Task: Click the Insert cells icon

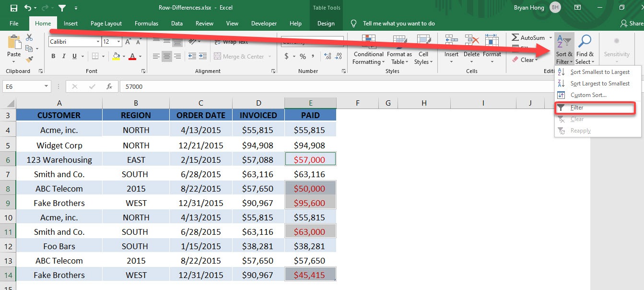Action: coord(451,42)
